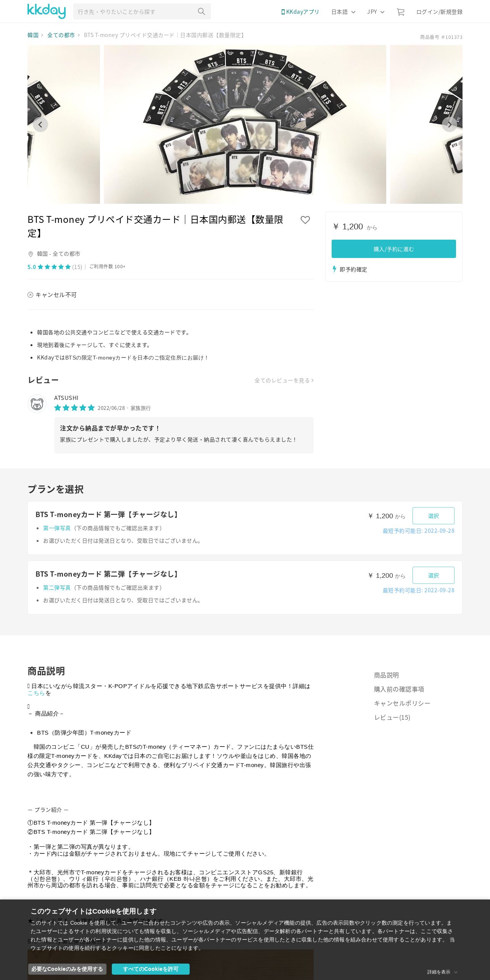Click reviewer name ATSUSHI
This screenshot has width=490, height=980.
[66, 398]
